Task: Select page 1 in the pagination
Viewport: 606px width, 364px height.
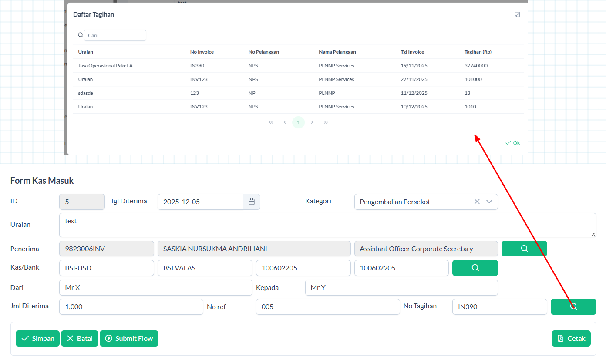Action: (298, 122)
